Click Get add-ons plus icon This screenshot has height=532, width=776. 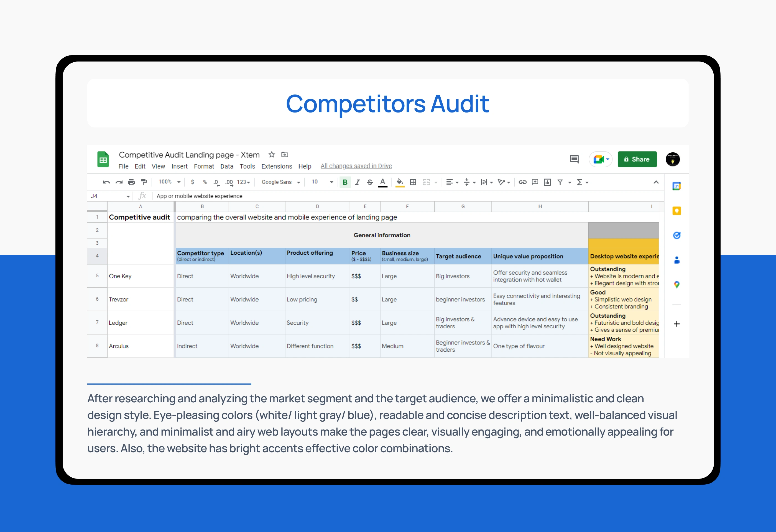677,324
